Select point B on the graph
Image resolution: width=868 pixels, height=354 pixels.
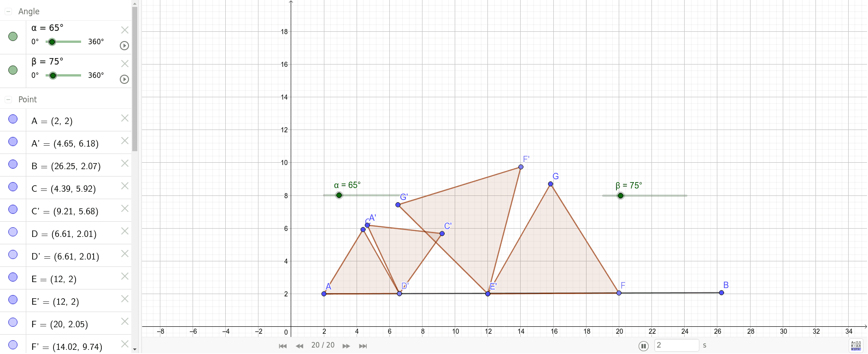tap(721, 293)
